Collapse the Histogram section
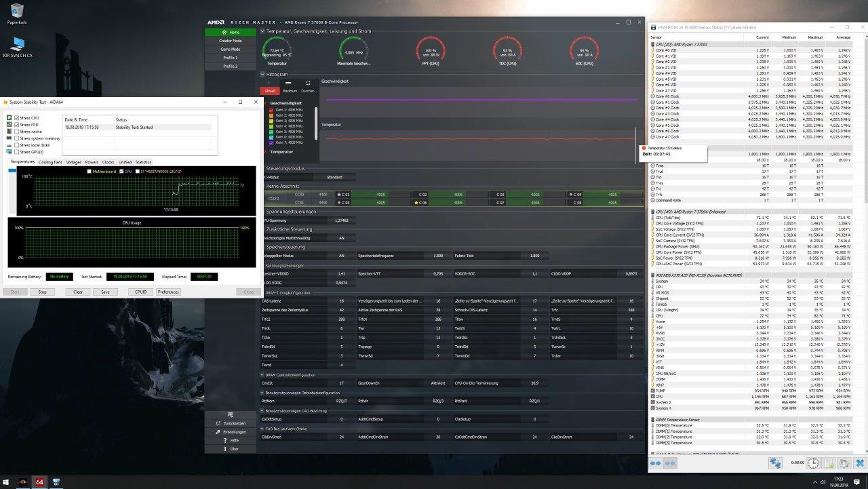 [x=262, y=74]
